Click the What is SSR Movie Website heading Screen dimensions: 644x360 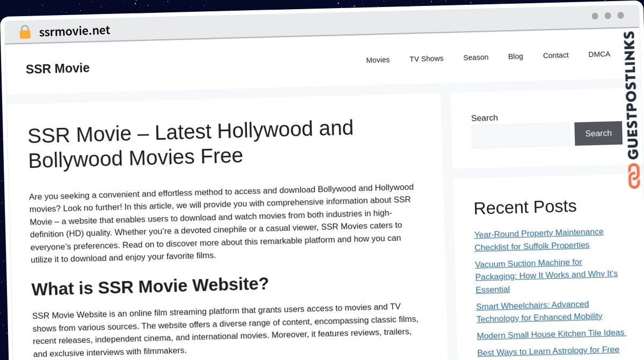[x=150, y=285]
